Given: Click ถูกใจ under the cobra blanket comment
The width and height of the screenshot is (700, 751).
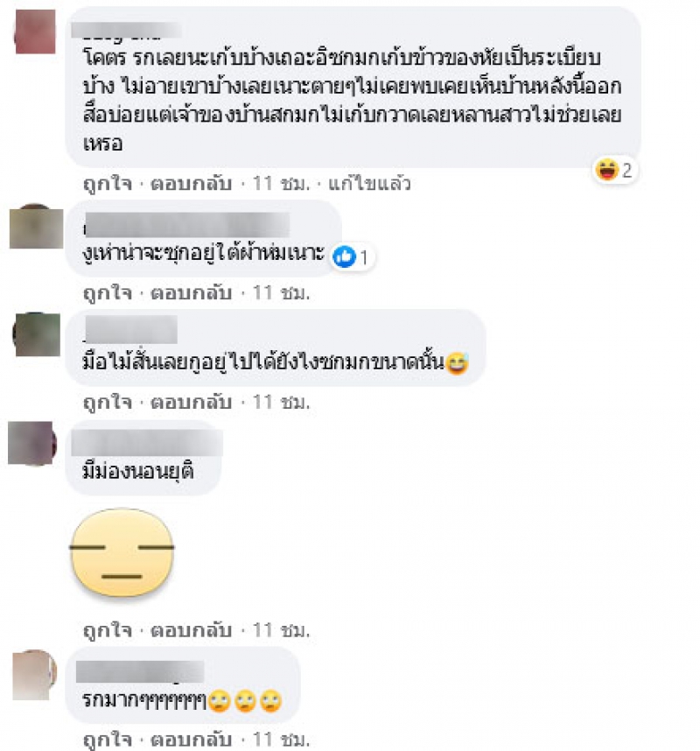Looking at the screenshot, I should tap(108, 292).
